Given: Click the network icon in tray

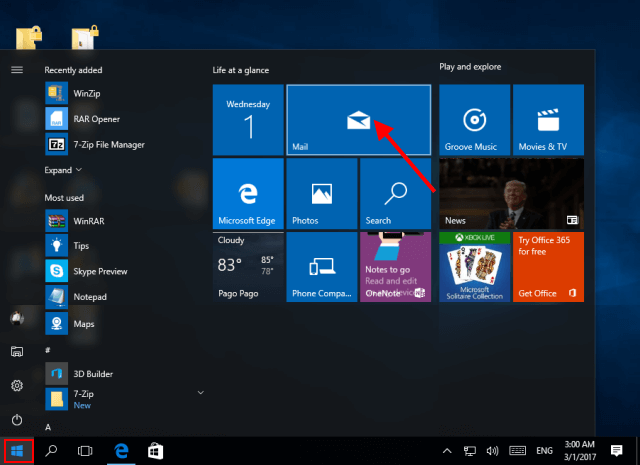Looking at the screenshot, I should click(470, 451).
